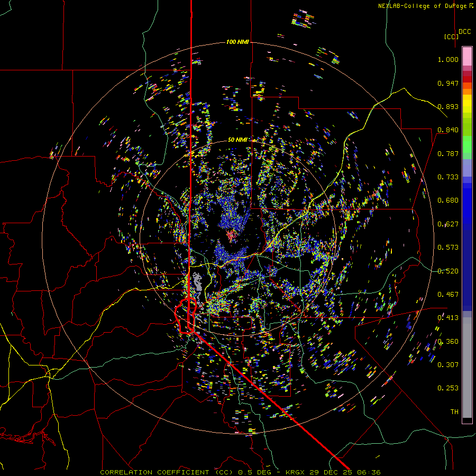Click the (CC) abbreviation in the bottom caption
The height and width of the screenshot is (476, 476).
click(224, 472)
